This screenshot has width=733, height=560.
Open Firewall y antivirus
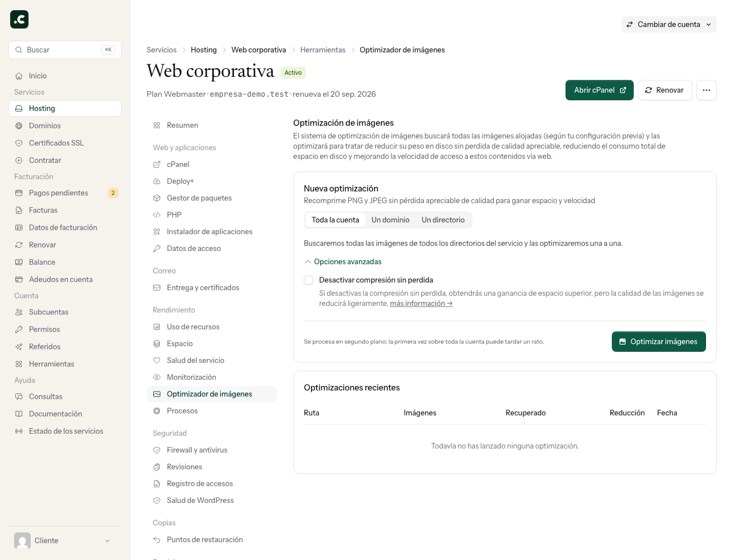pyautogui.click(x=212, y=450)
